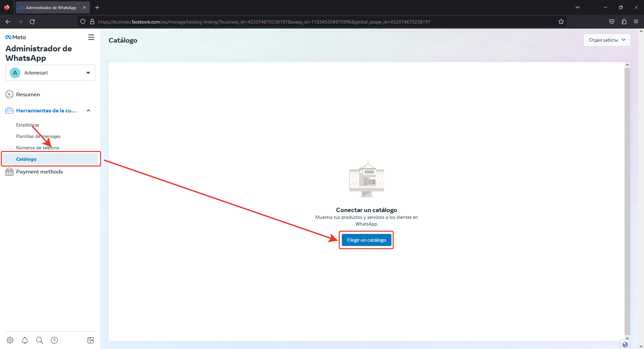The width and height of the screenshot is (644, 349).
Task: Open the search magnifier in sidebar
Action: [40, 340]
